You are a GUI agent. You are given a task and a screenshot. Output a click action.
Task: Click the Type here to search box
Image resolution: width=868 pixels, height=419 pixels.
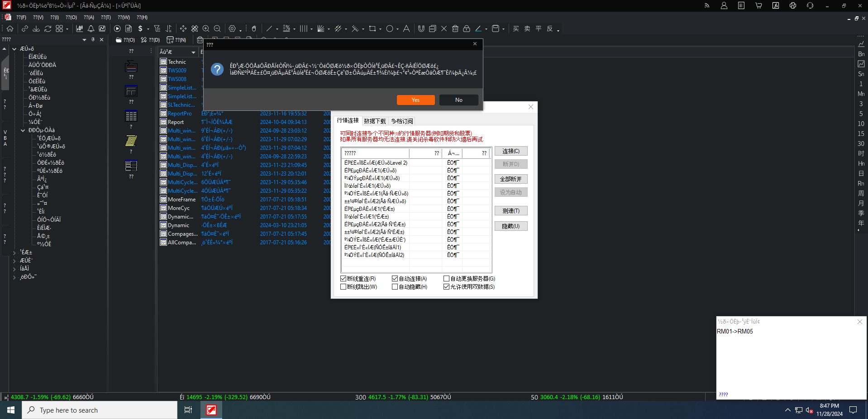100,410
